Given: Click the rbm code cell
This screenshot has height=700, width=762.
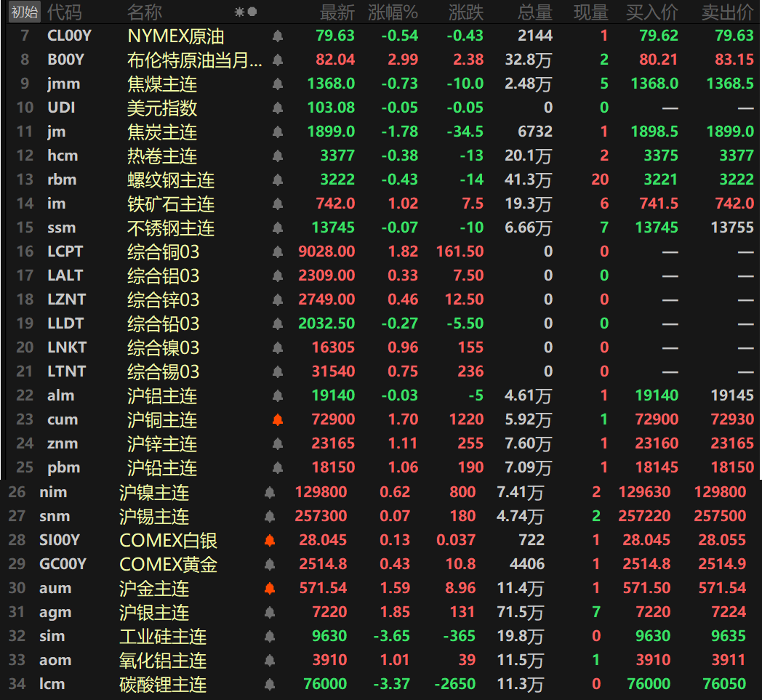Looking at the screenshot, I should pyautogui.click(x=63, y=180).
